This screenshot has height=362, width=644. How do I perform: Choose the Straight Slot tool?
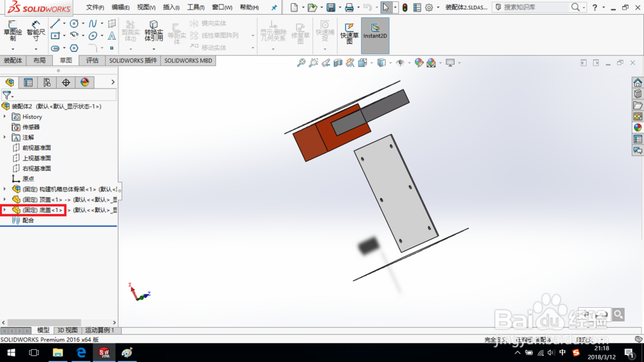pos(55,48)
